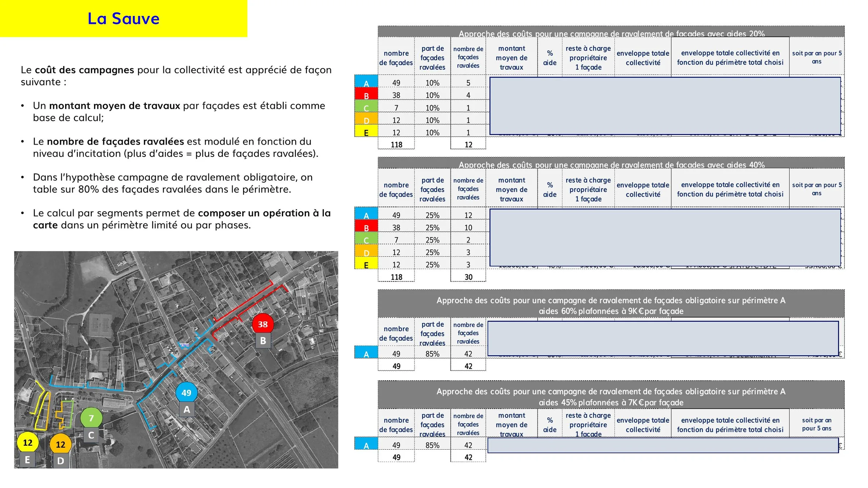Select the green 7 circle marker on map

(x=91, y=418)
